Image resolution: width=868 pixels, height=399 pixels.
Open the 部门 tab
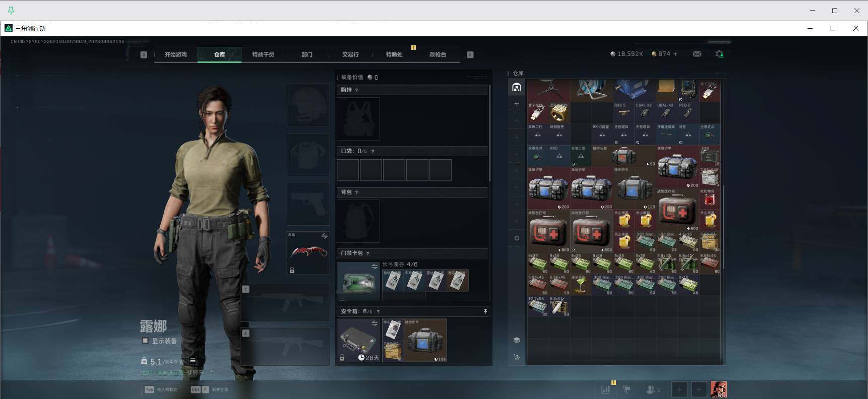click(307, 54)
